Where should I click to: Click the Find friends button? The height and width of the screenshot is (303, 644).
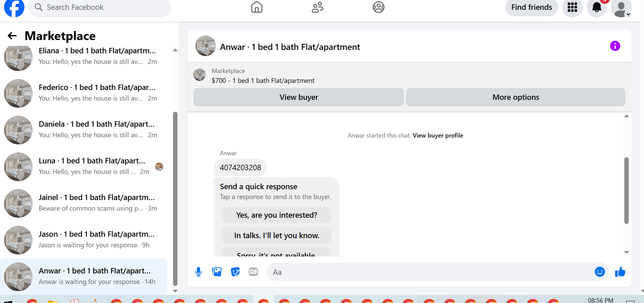[x=532, y=7]
